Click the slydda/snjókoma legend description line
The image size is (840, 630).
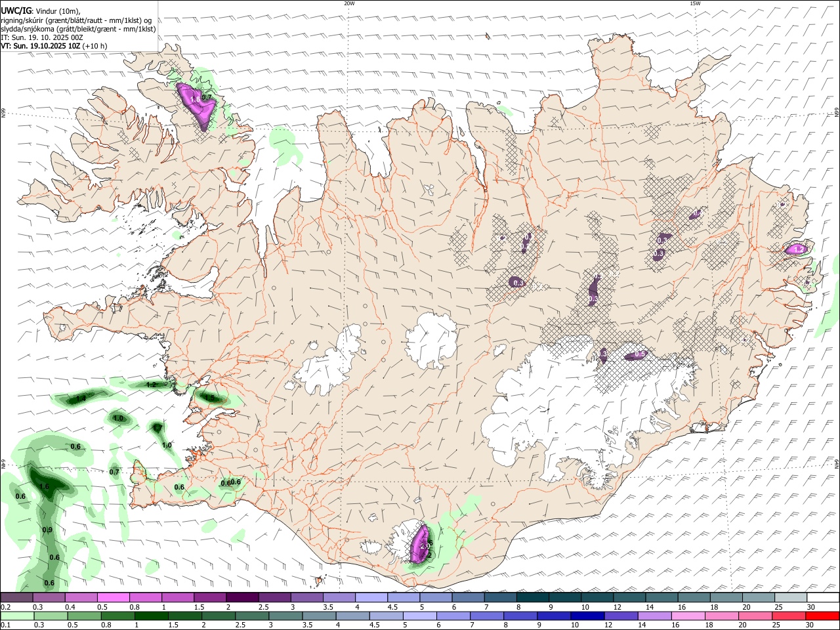coord(78,29)
